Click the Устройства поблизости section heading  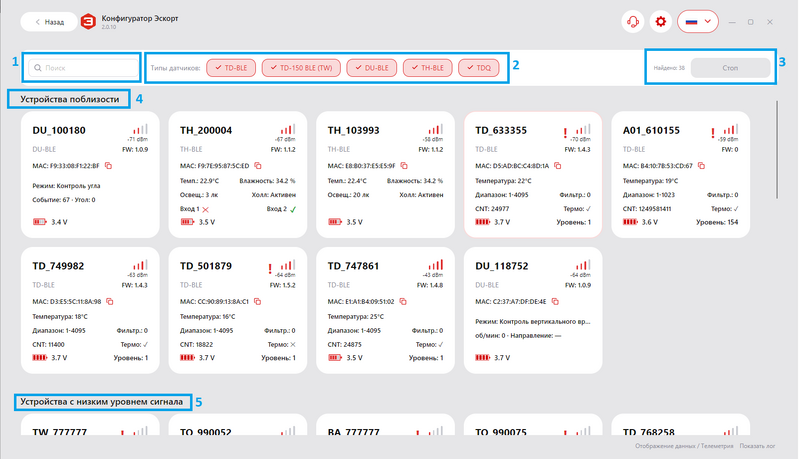pos(69,99)
